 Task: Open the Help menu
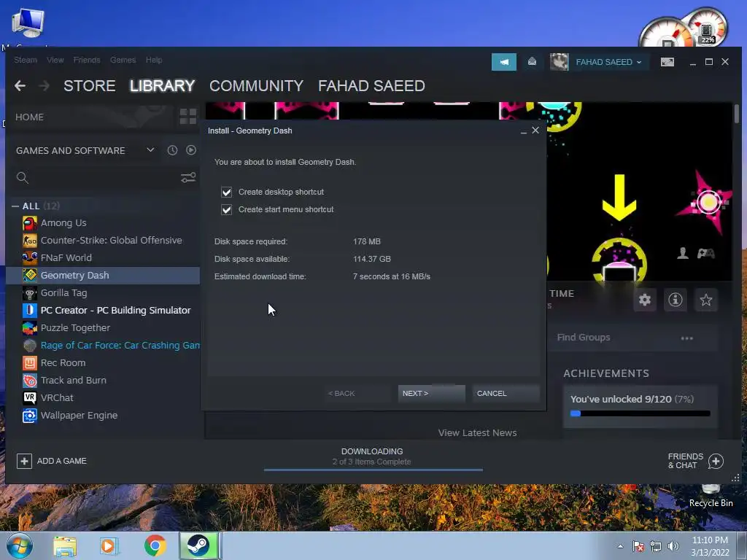click(154, 60)
